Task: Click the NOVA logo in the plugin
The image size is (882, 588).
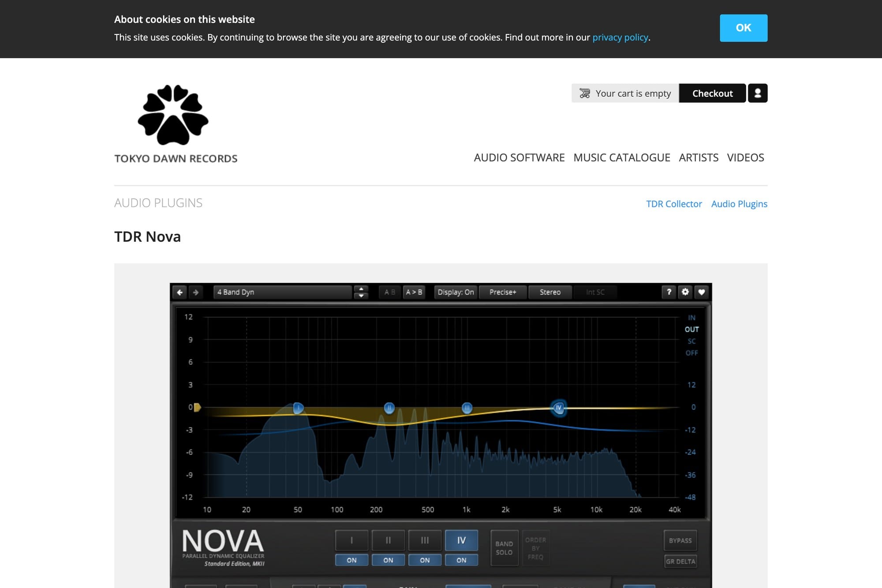Action: [223, 541]
